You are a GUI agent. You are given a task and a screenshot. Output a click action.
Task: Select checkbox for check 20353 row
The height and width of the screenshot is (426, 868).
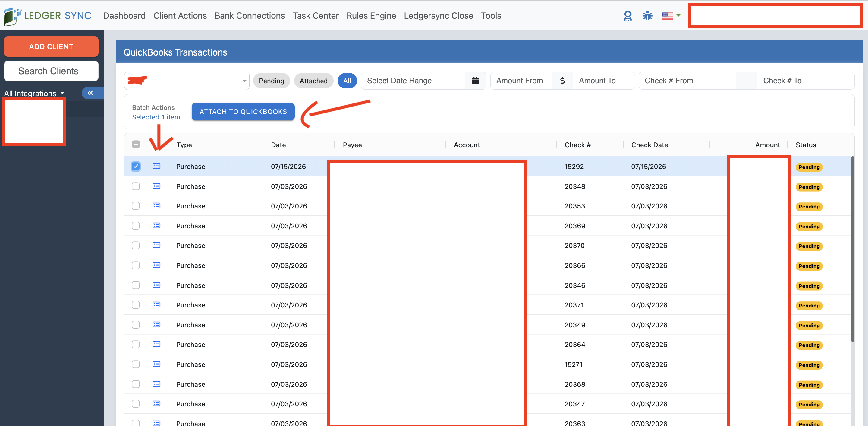(136, 206)
